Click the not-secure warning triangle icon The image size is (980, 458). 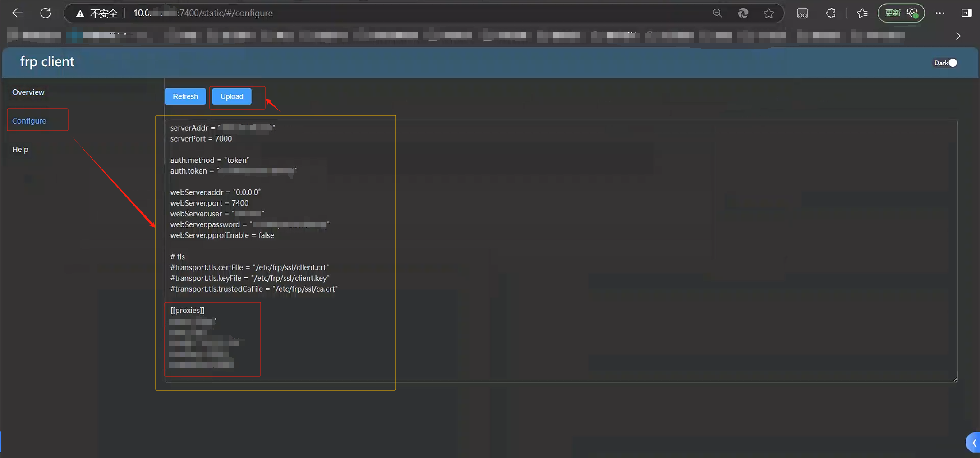(80, 14)
